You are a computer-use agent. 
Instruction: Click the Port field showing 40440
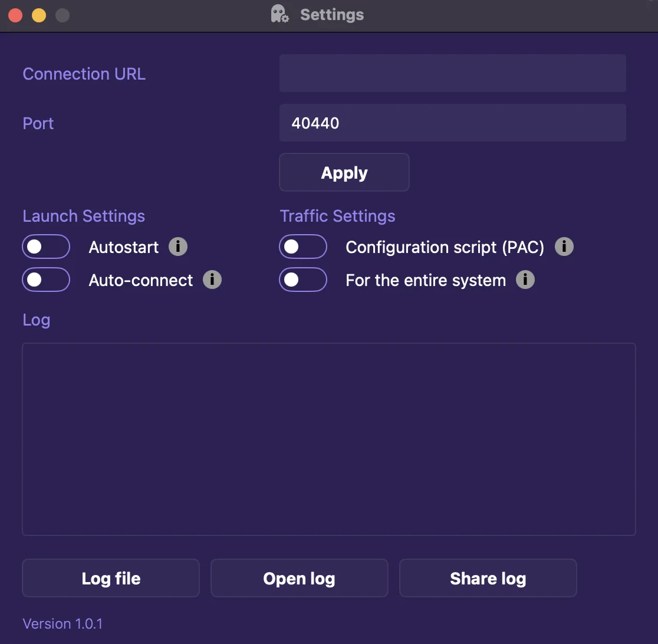point(452,123)
